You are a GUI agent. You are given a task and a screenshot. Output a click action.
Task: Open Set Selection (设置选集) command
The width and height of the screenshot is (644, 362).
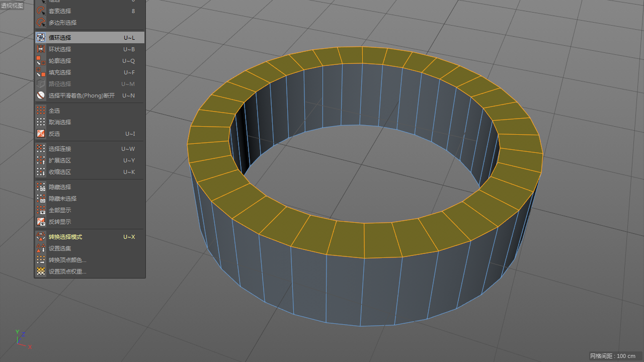90,248
